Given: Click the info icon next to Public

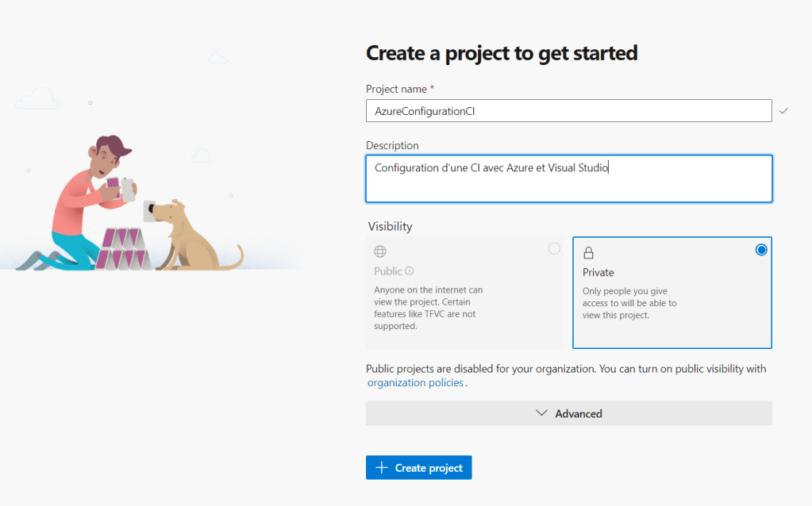Looking at the screenshot, I should click(409, 271).
